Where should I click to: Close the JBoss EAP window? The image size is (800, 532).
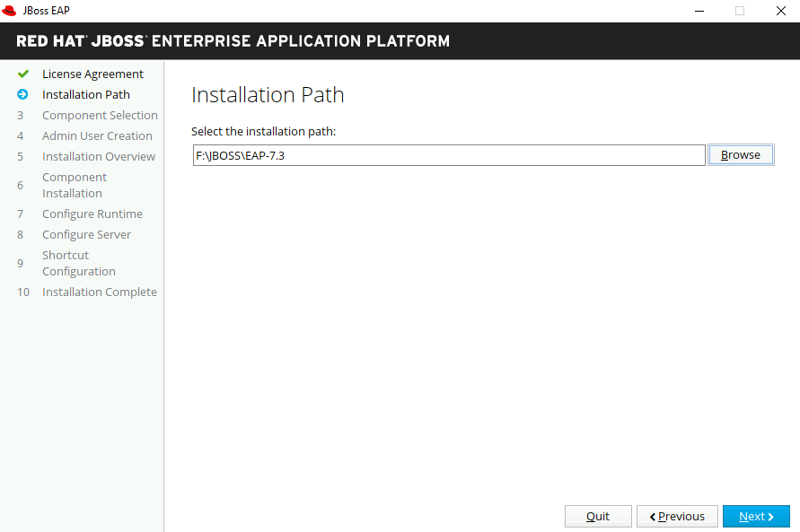click(780, 11)
